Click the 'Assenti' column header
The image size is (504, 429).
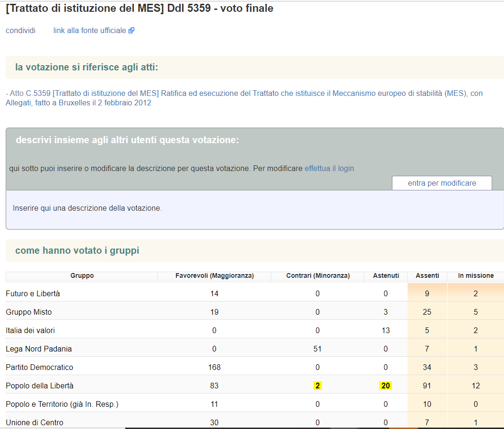(x=427, y=276)
